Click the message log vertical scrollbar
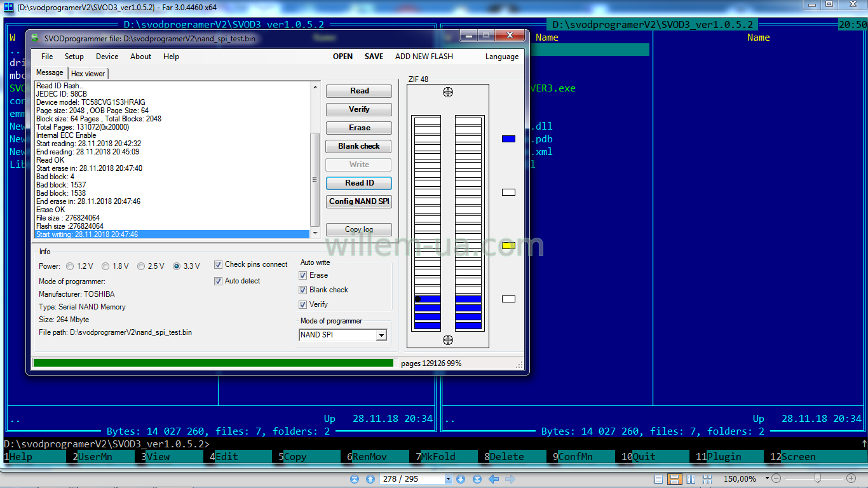868x488 pixels. [315, 180]
